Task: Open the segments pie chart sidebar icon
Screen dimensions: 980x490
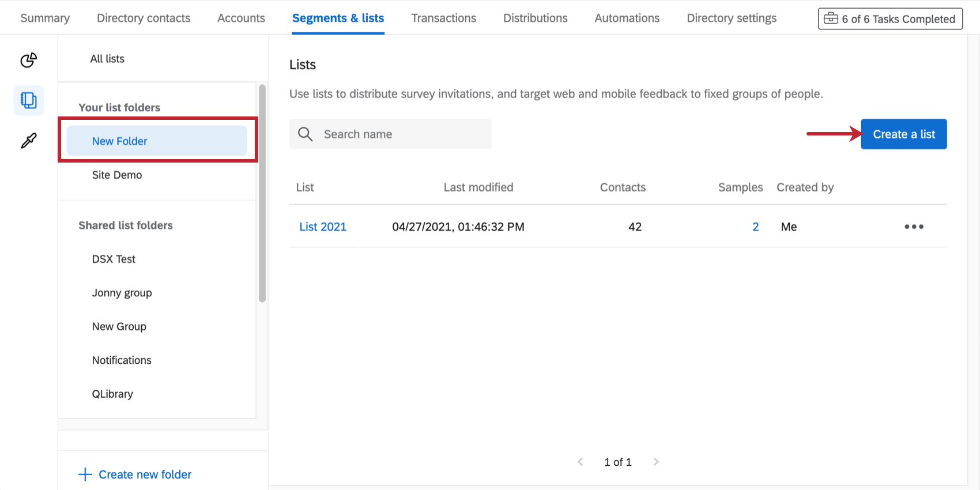Action: [28, 60]
